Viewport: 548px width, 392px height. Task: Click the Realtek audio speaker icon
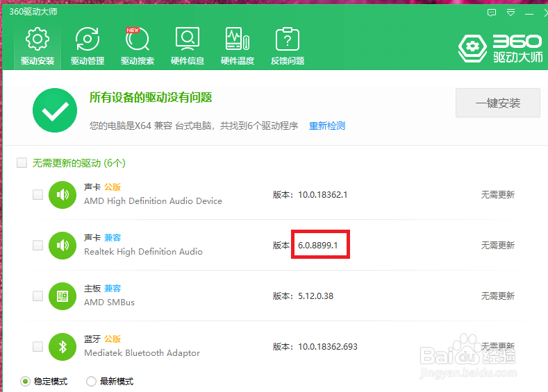(x=63, y=246)
